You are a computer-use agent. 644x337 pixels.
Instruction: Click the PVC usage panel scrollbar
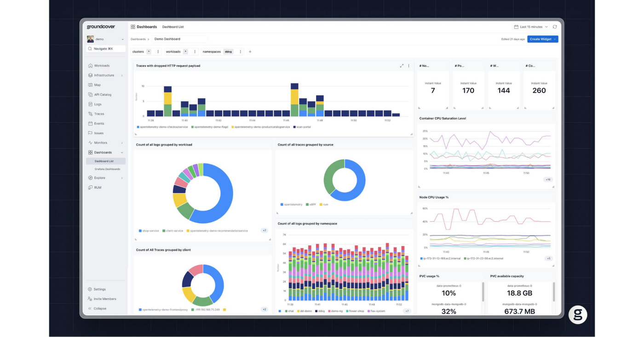point(483,292)
